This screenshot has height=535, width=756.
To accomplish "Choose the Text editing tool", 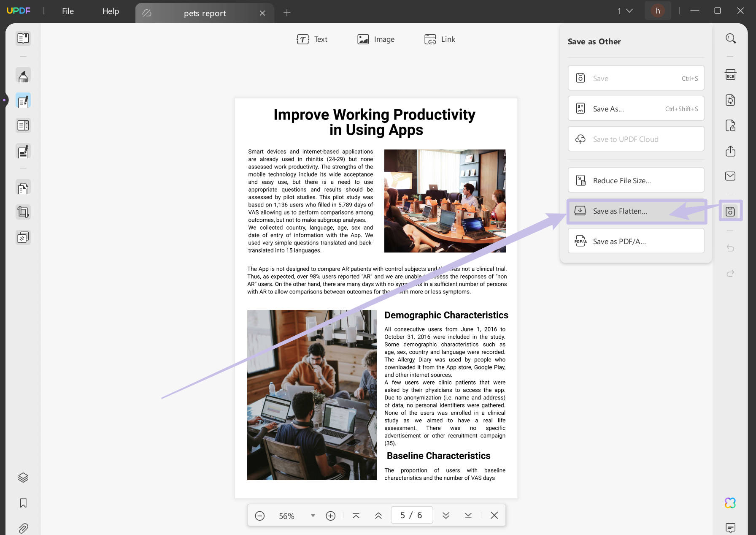I will (x=312, y=39).
